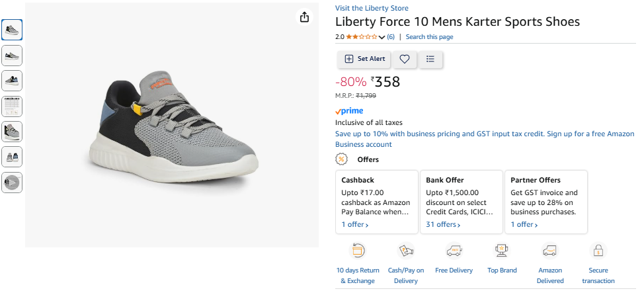Open the list icon button
Viewport: 644px width, 291px height.
[430, 59]
